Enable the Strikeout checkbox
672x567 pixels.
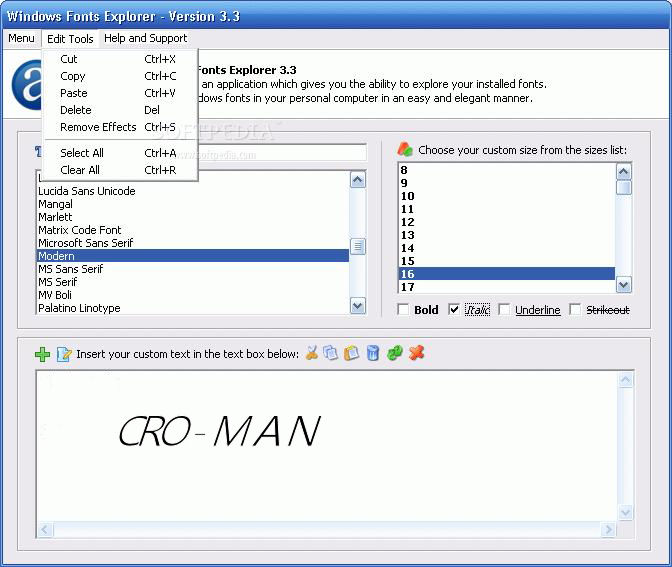(575, 309)
